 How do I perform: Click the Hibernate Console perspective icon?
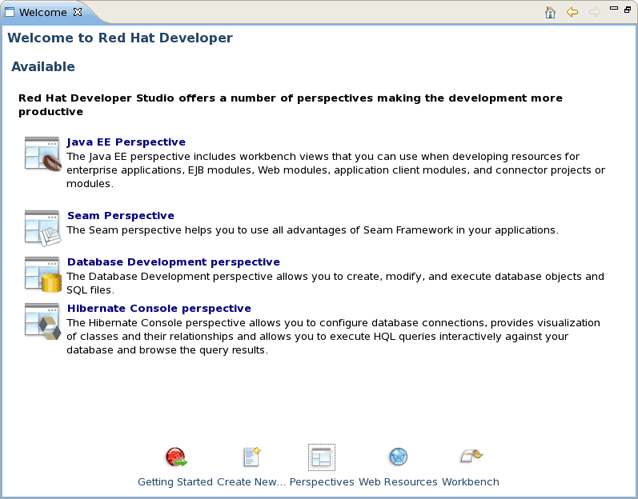coord(43,320)
